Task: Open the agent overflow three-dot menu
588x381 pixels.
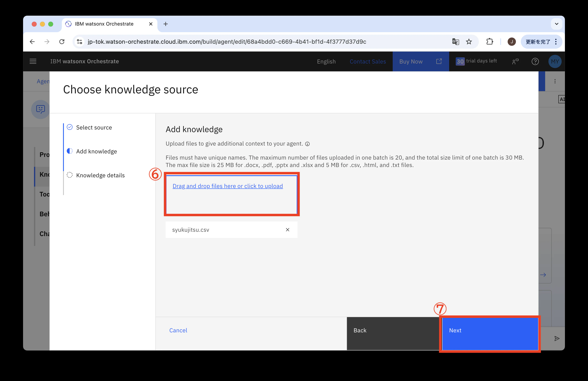Action: pos(555,81)
